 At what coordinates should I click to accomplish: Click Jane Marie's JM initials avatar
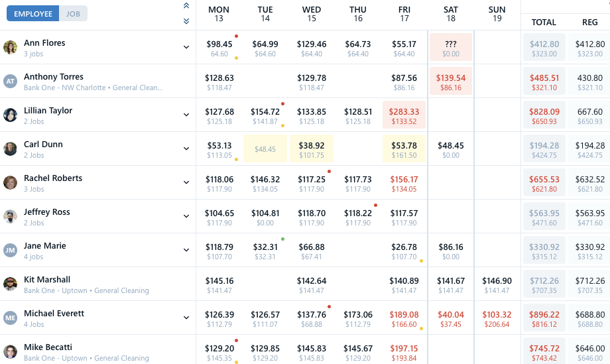[x=10, y=250]
